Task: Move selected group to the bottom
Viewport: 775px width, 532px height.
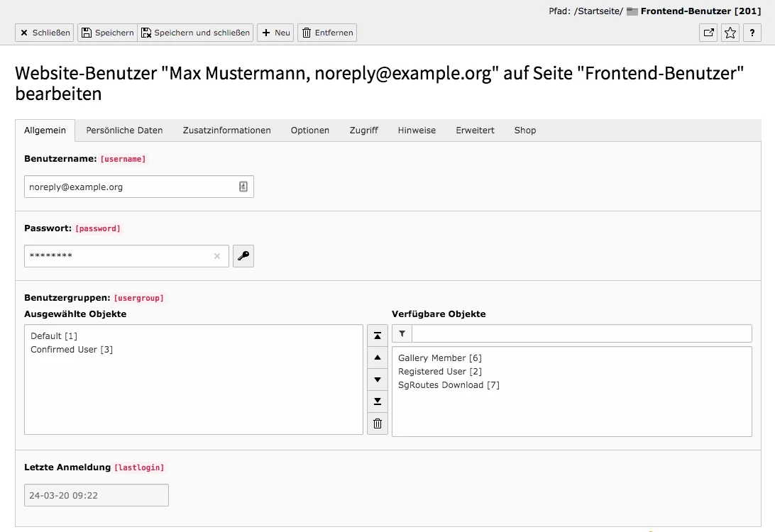Action: (377, 401)
